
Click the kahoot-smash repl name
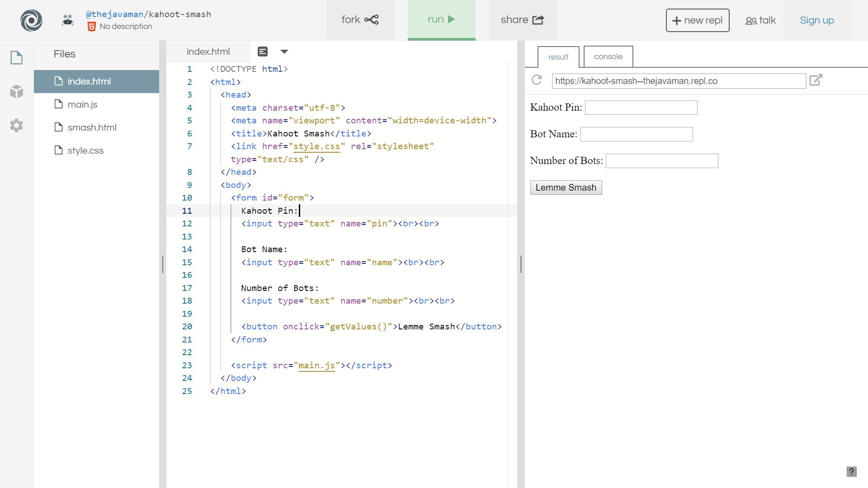click(x=180, y=14)
